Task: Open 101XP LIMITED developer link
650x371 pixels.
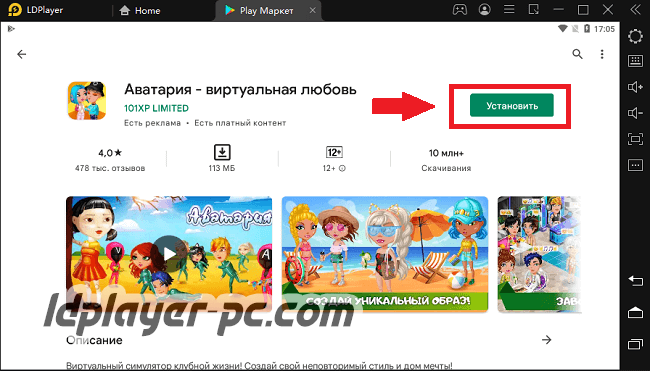Action: pyautogui.click(x=156, y=108)
